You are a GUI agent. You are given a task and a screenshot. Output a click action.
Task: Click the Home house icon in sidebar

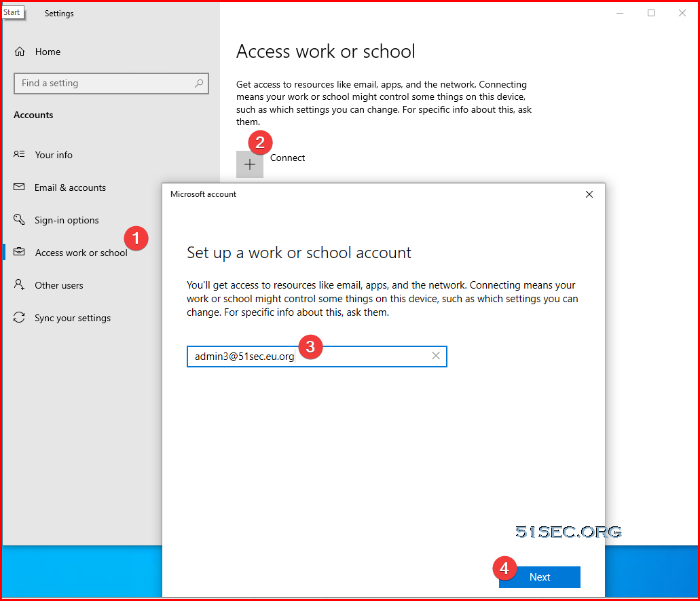coord(20,52)
